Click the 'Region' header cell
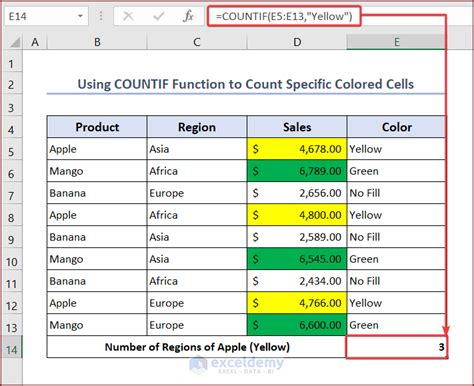This screenshot has width=474, height=386. (x=197, y=127)
